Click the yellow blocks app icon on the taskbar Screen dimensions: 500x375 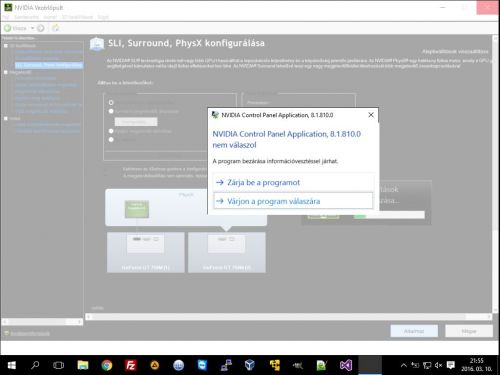(x=274, y=366)
